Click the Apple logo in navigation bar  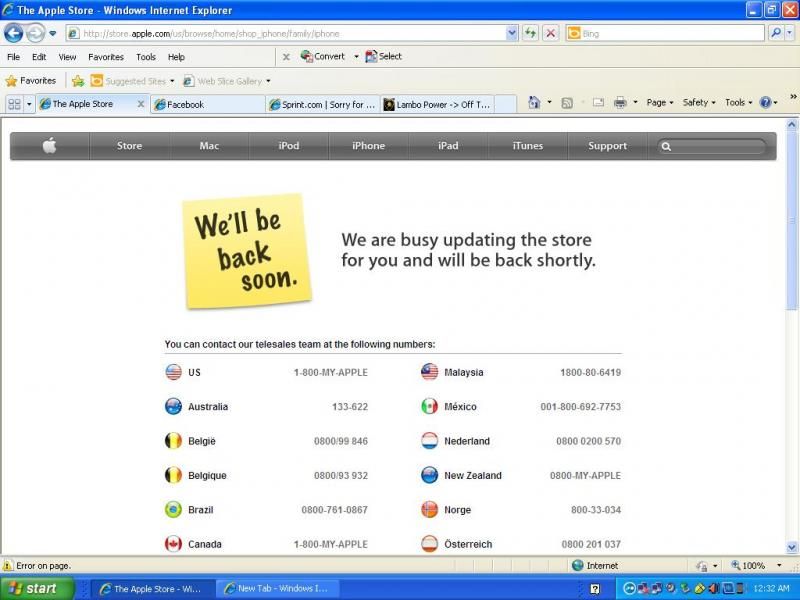coord(49,146)
